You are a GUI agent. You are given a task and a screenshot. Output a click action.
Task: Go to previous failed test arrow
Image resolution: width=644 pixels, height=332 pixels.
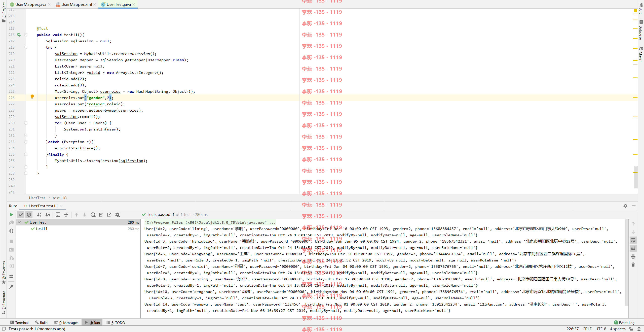tap(77, 215)
